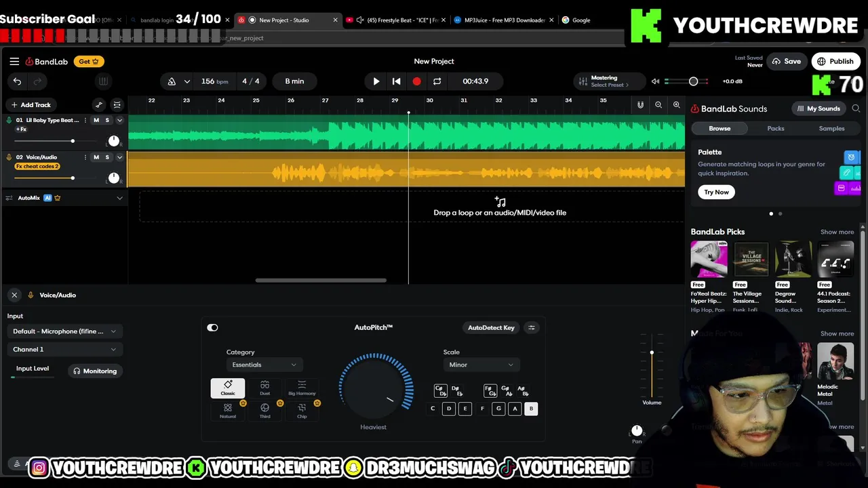This screenshot has width=868, height=488.
Task: Open Fx cheat codes 2 preset
Action: [x=37, y=166]
